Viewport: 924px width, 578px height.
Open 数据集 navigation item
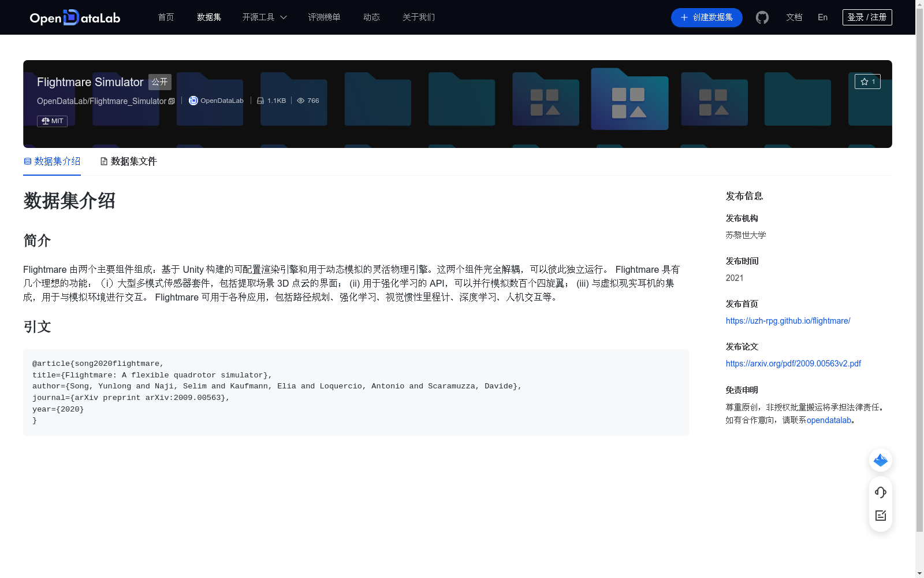point(209,17)
